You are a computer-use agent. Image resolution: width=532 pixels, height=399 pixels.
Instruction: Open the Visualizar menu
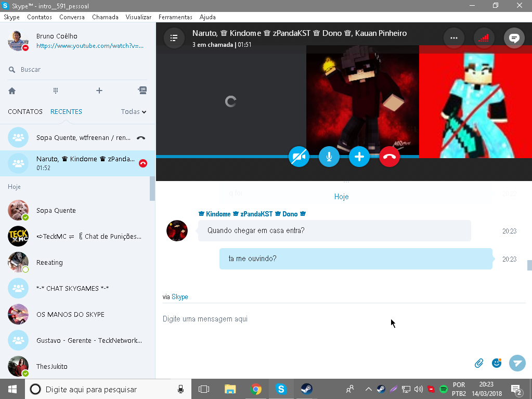point(138,17)
